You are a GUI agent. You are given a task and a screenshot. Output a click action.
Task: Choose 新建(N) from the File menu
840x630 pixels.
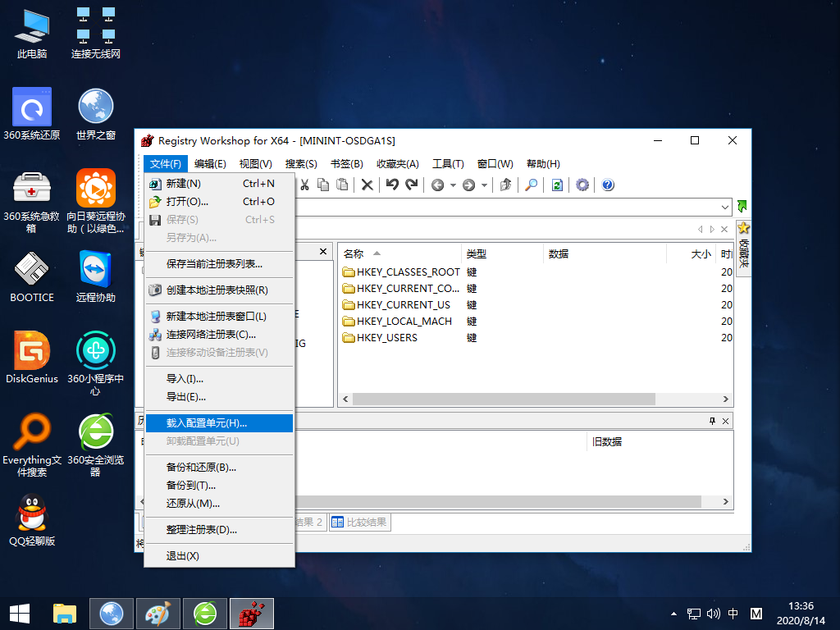point(220,184)
